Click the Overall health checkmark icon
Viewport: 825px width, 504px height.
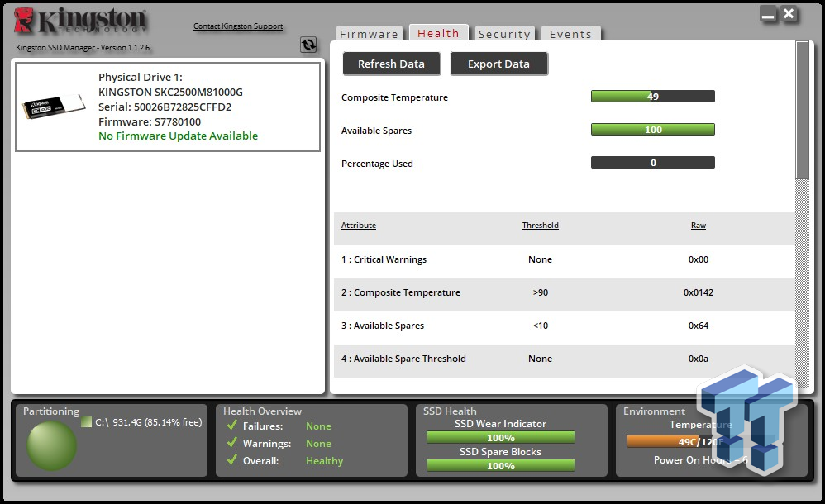point(232,460)
